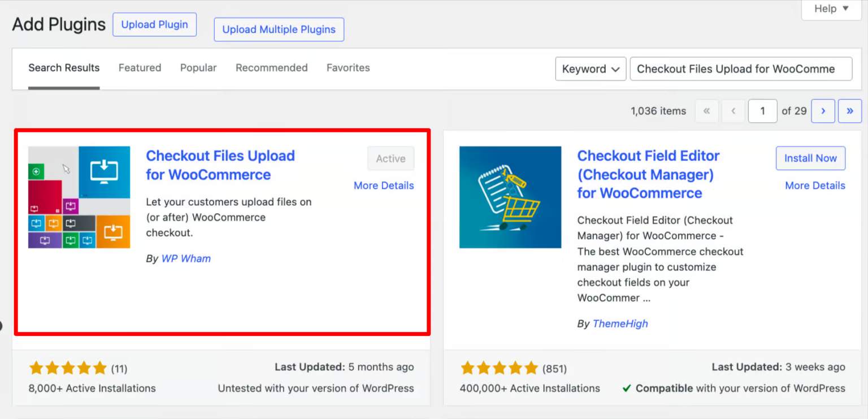This screenshot has height=419, width=868.
Task: Open the Search Results tab
Action: pos(64,67)
